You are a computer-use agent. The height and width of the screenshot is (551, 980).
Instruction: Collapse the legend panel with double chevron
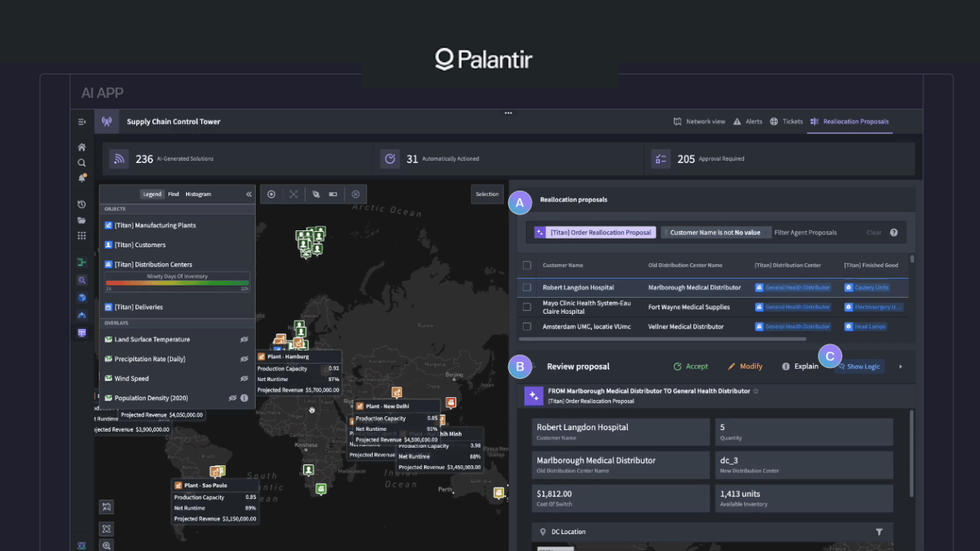[x=249, y=194]
